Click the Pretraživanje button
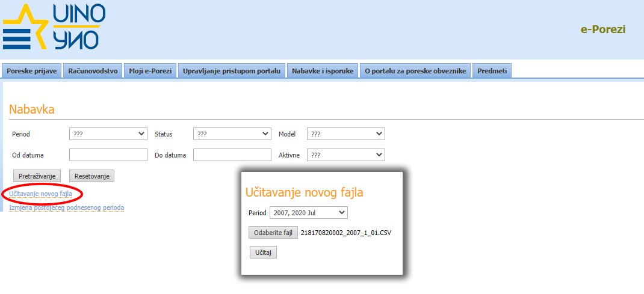This screenshot has width=644, height=294. point(37,176)
